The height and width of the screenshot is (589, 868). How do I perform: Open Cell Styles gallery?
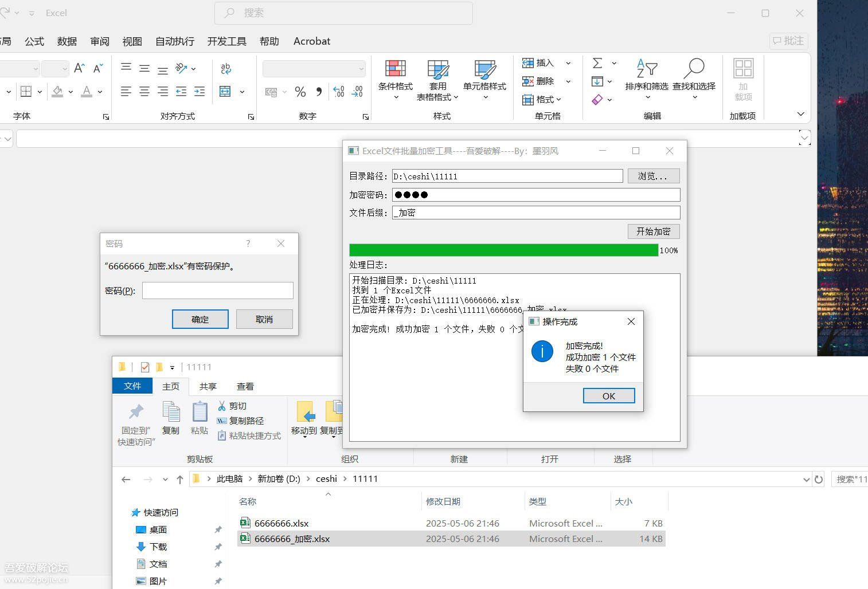tap(485, 80)
